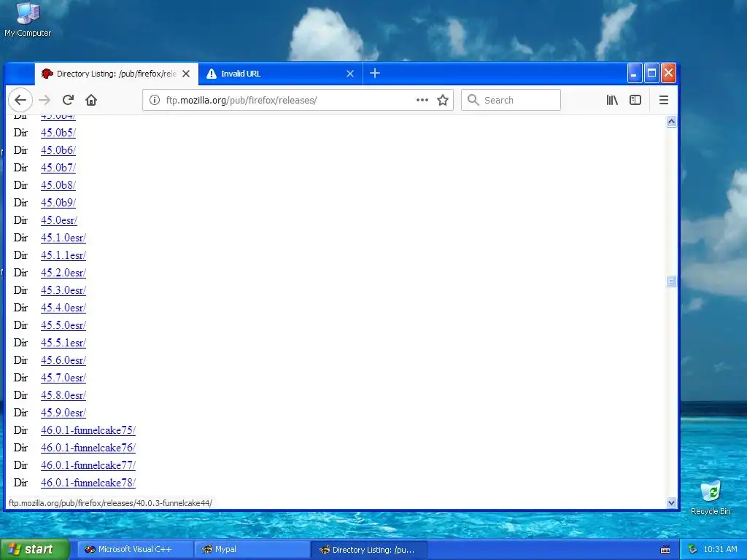Click the system tray network icon
This screenshot has width=747, height=560.
coord(692,550)
